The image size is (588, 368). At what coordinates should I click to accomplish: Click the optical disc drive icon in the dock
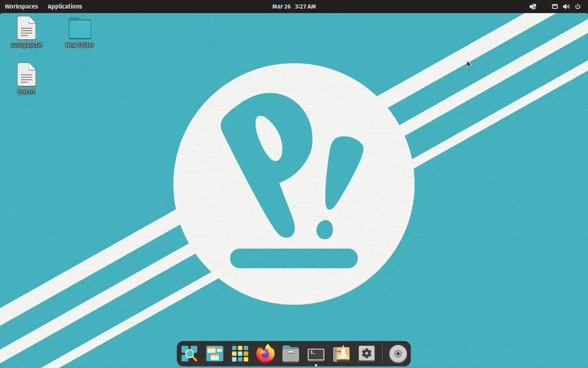[x=398, y=354]
